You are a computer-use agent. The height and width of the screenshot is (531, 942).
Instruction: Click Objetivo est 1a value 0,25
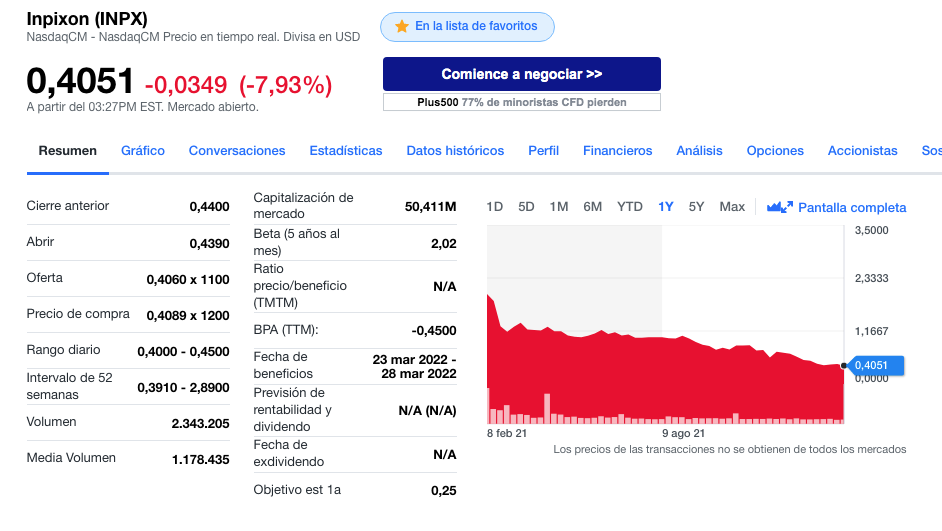point(443,491)
